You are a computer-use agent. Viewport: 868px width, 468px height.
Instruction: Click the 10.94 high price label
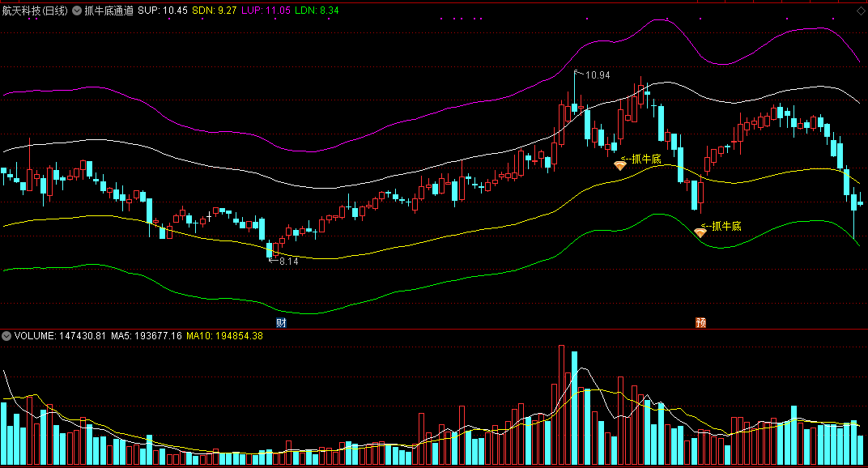(598, 75)
